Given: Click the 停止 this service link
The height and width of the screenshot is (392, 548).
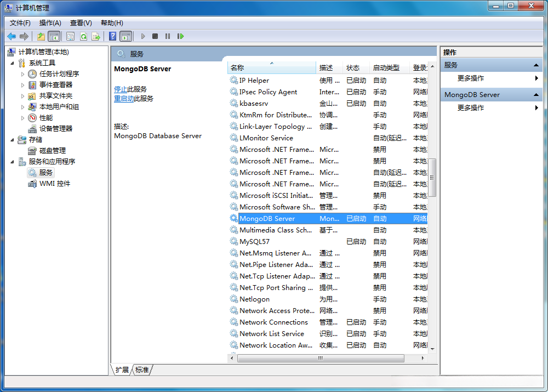Looking at the screenshot, I should tap(121, 89).
